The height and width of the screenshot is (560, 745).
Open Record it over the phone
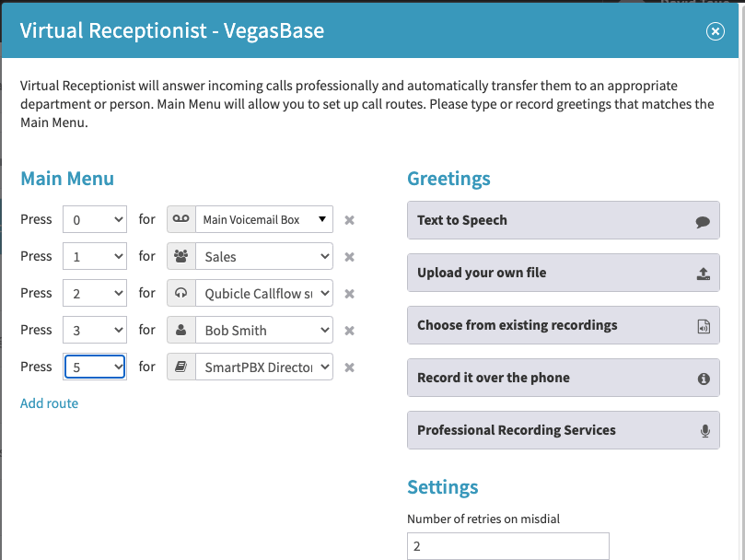point(563,378)
